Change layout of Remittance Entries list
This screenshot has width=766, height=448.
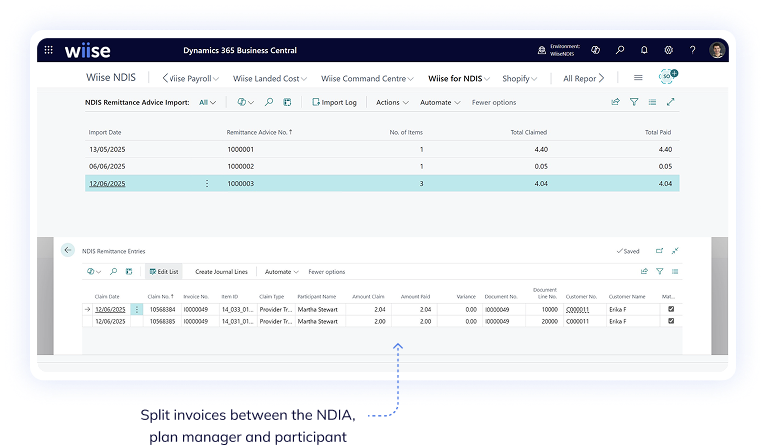[675, 271]
